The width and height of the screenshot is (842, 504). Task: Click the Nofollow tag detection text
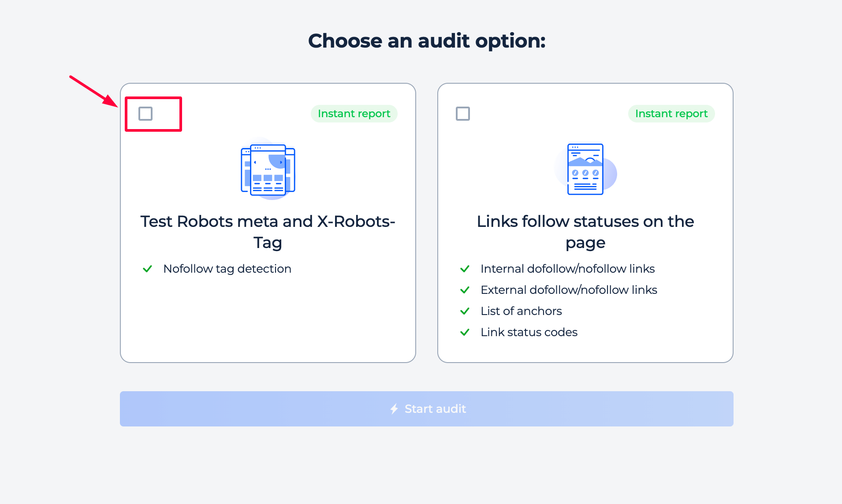coord(227,269)
